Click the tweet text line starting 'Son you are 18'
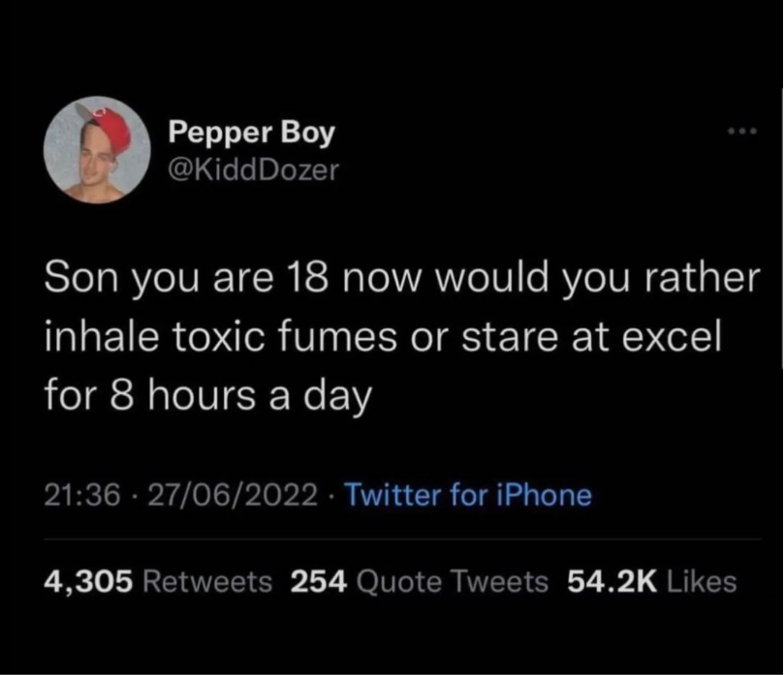 pos(397,280)
